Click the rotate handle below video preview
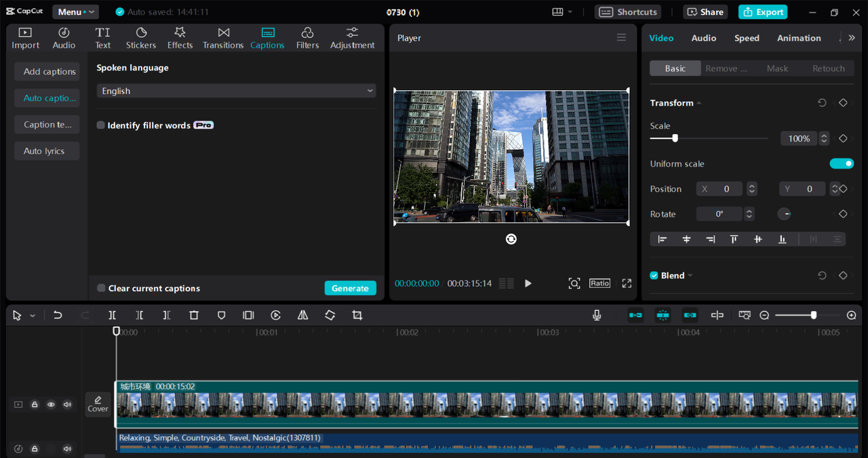The width and height of the screenshot is (868, 458). click(511, 239)
